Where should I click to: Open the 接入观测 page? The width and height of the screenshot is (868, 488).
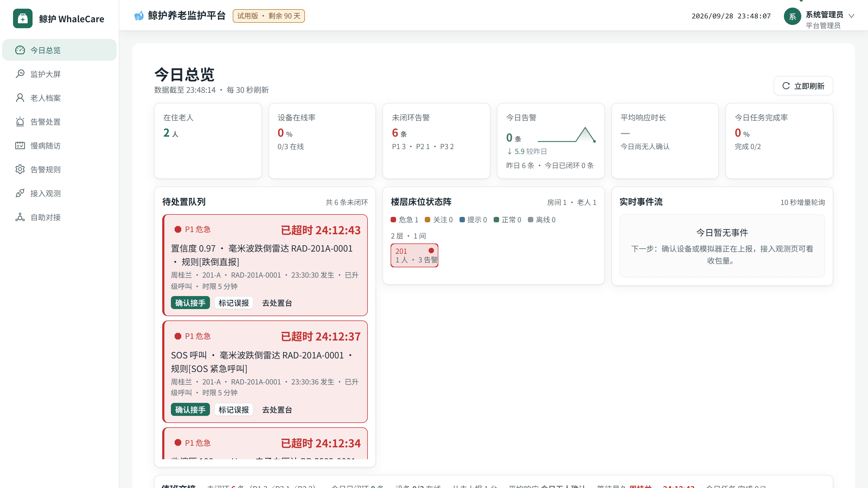(59, 193)
